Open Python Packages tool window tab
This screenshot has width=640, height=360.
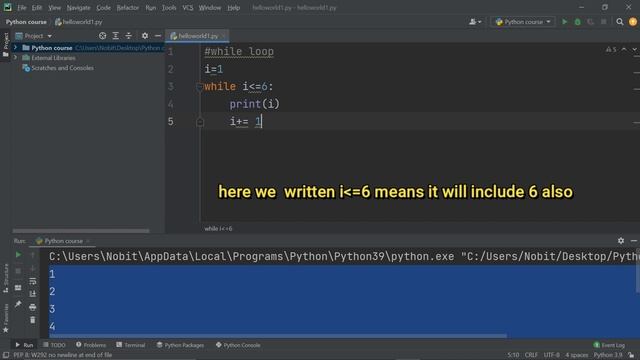click(x=180, y=345)
